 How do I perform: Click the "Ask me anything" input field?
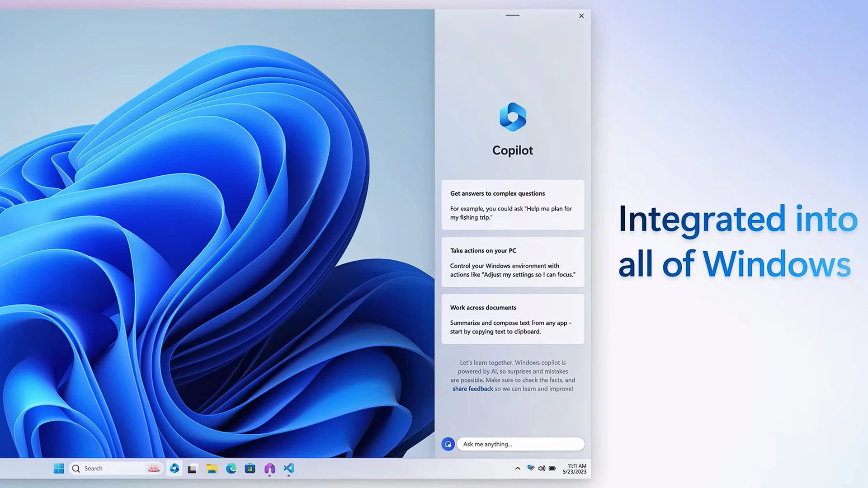click(x=520, y=444)
